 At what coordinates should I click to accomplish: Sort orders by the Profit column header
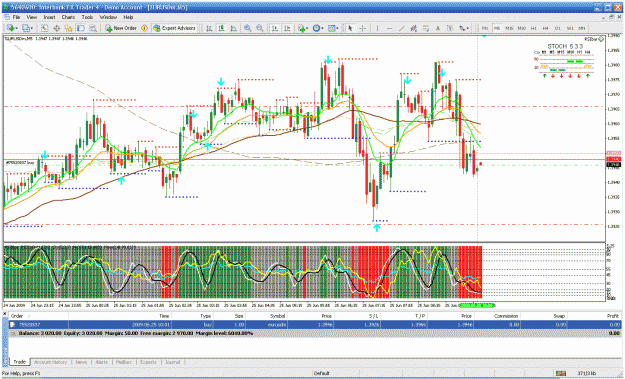pos(613,316)
